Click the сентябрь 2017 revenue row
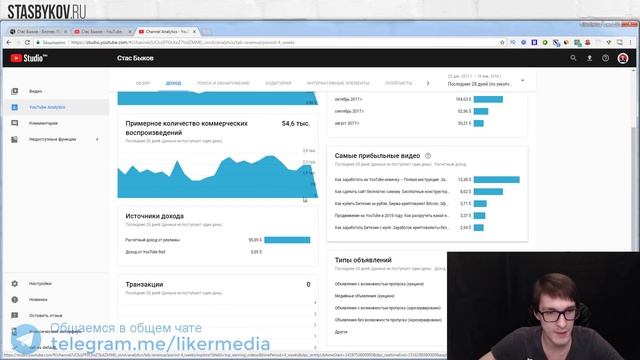640x360 pixels. (427, 111)
